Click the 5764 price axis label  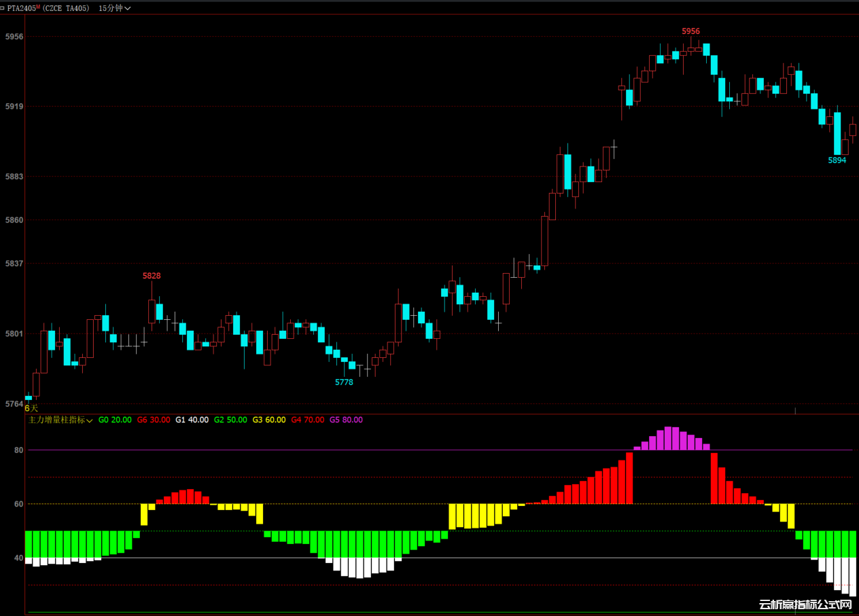[x=14, y=404]
